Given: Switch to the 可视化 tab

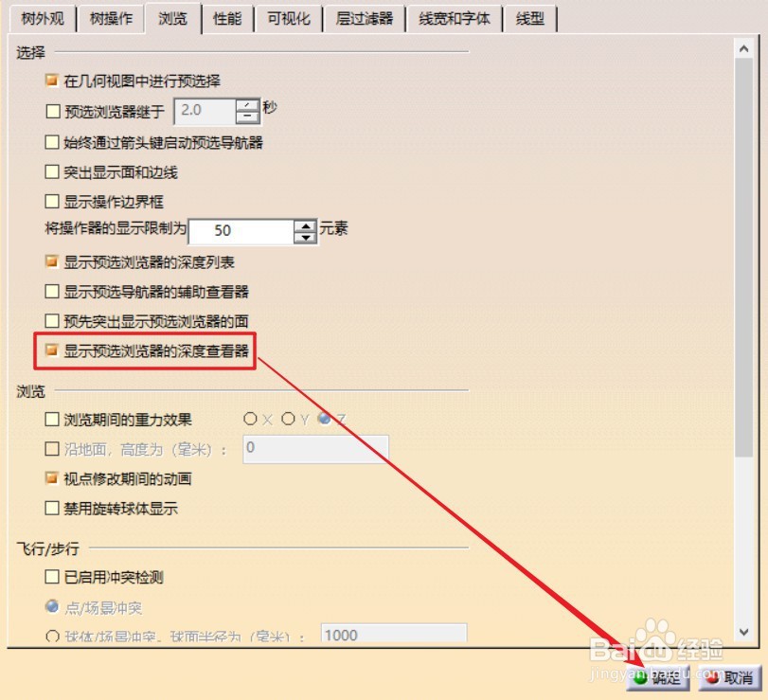Looking at the screenshot, I should 289,19.
